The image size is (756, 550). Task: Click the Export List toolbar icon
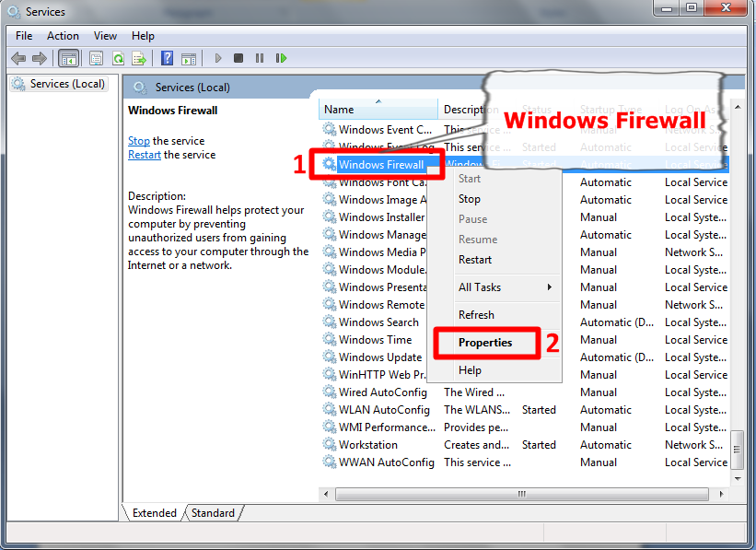point(139,58)
